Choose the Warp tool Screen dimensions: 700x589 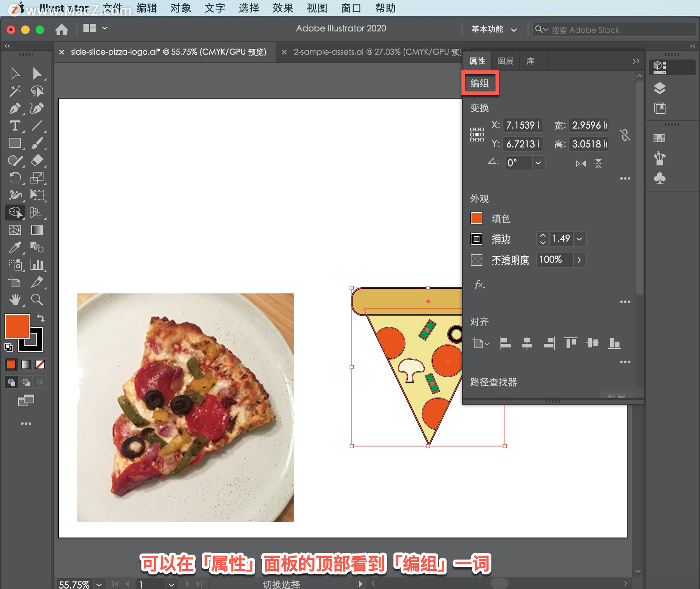[x=15, y=195]
